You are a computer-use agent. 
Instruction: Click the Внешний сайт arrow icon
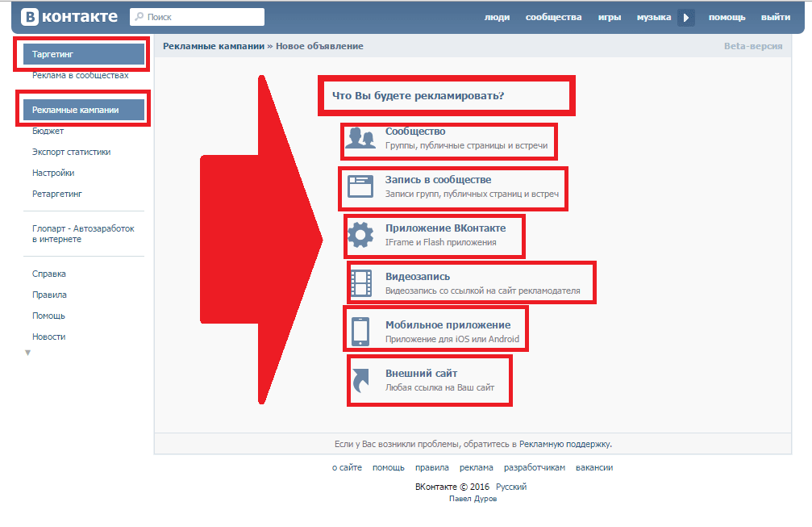coord(361,380)
